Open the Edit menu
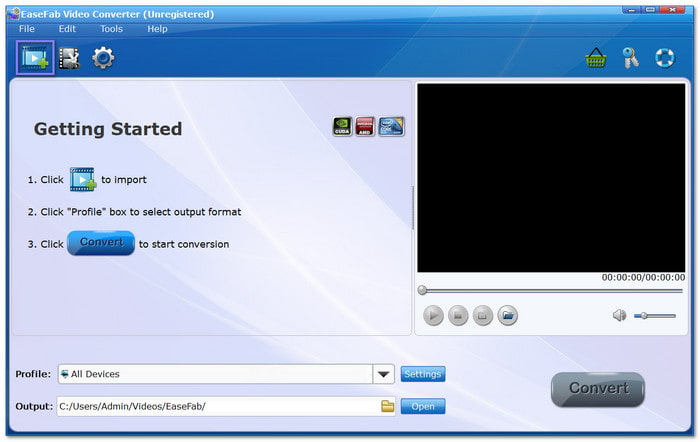The width and height of the screenshot is (700, 442). tap(67, 29)
